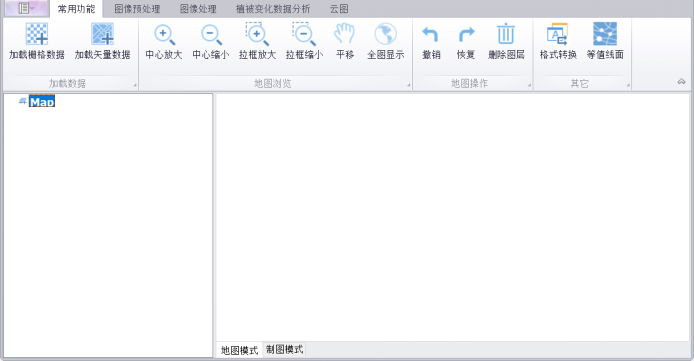Select the 中心缩小 zoom out tool

click(x=211, y=35)
